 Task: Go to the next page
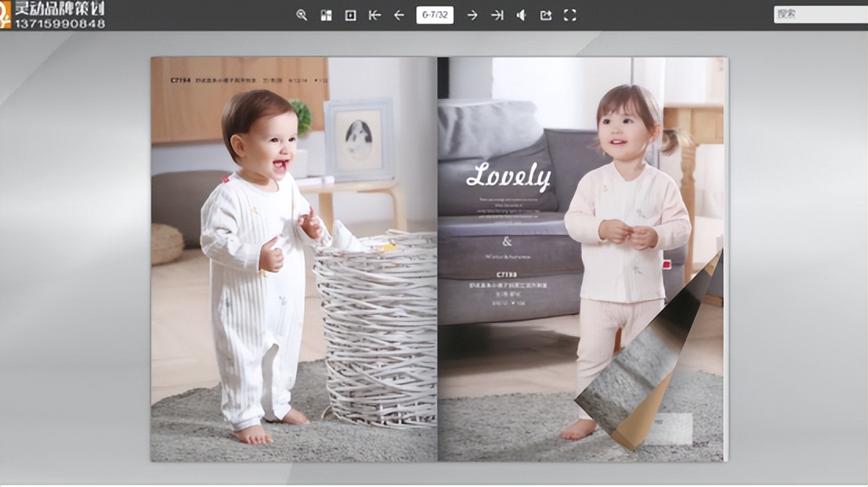tap(472, 15)
